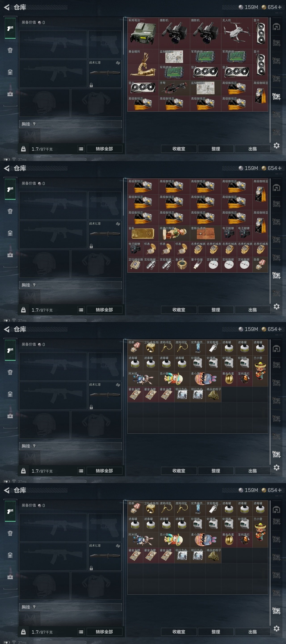Choose the 金条 gold bar item
286x644 pixels.
(x=143, y=233)
